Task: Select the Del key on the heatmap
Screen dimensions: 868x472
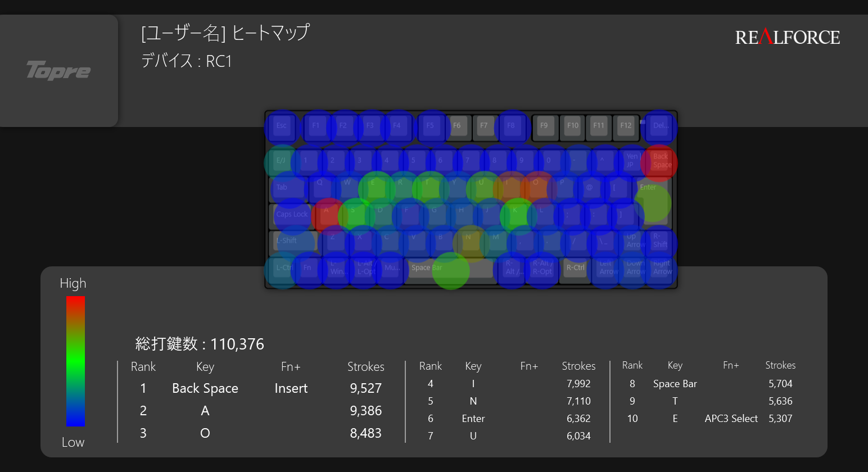Action: coord(660,127)
